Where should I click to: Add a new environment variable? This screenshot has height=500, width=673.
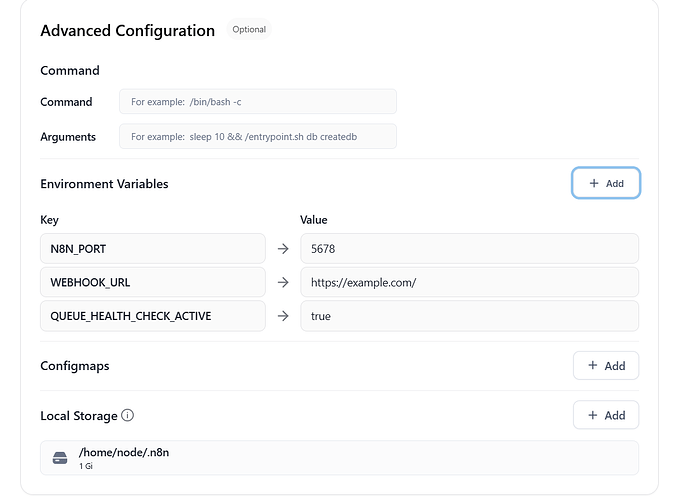click(x=606, y=183)
